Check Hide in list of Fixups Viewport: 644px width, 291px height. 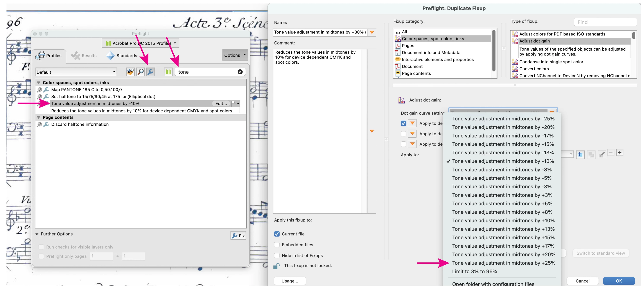coord(277,256)
